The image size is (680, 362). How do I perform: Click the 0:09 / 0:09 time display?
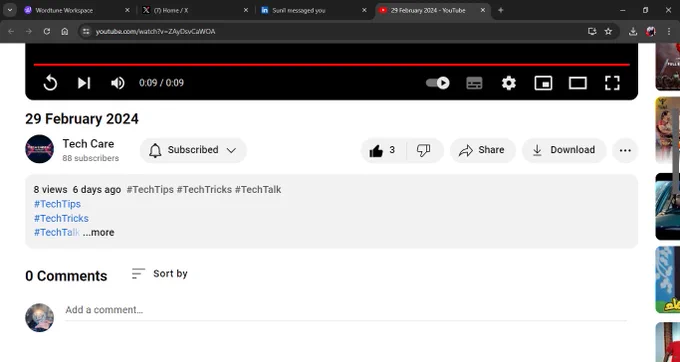pos(161,83)
